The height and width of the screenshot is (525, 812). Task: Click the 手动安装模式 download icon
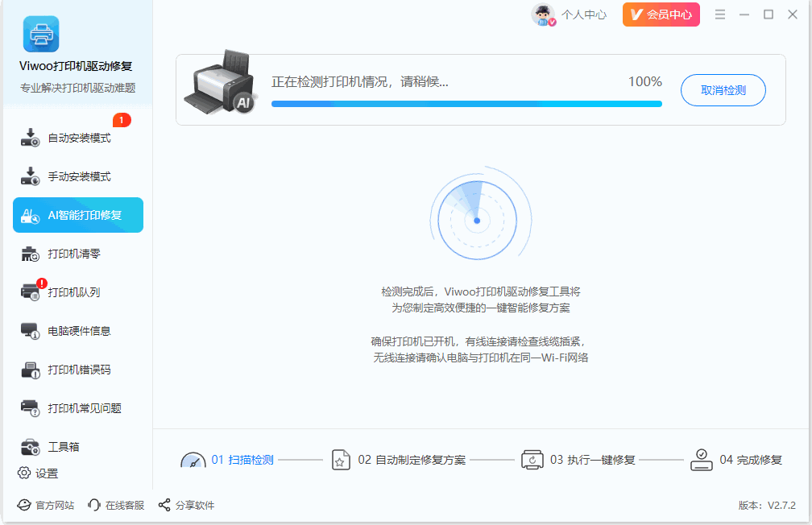[30, 176]
